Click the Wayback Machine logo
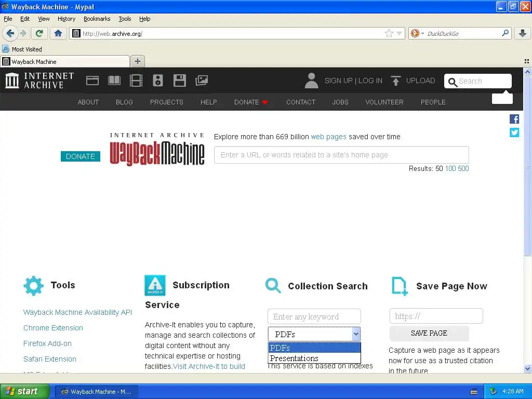532x399 pixels. (x=157, y=150)
